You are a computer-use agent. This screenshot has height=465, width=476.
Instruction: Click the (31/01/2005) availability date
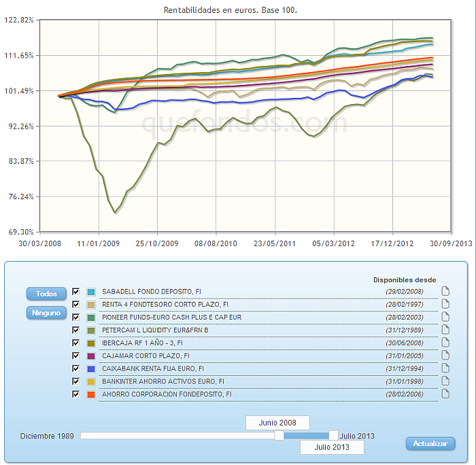pyautogui.click(x=405, y=356)
